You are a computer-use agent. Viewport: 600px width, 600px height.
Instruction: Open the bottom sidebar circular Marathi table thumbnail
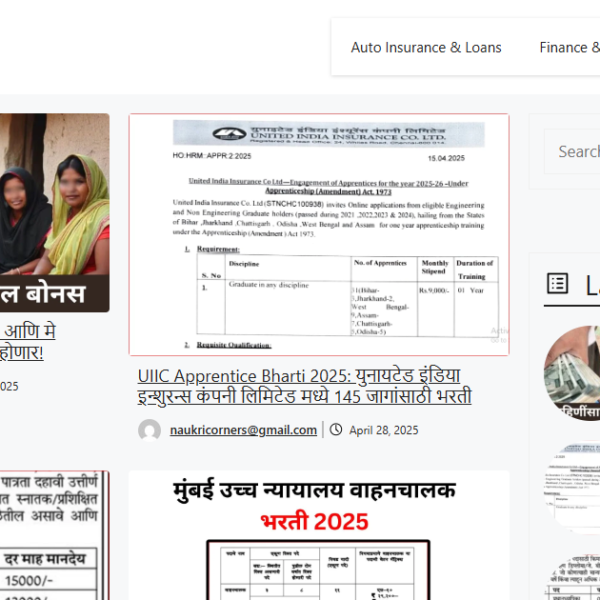(x=572, y=578)
